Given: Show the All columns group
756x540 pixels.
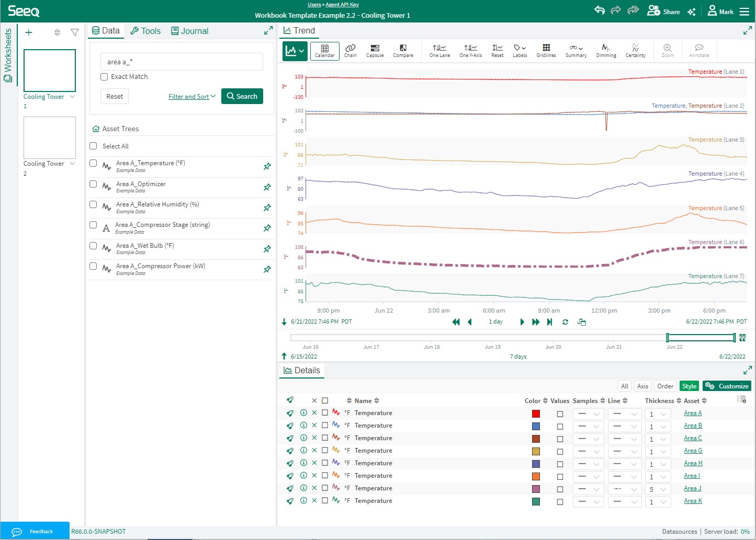Looking at the screenshot, I should 625,386.
